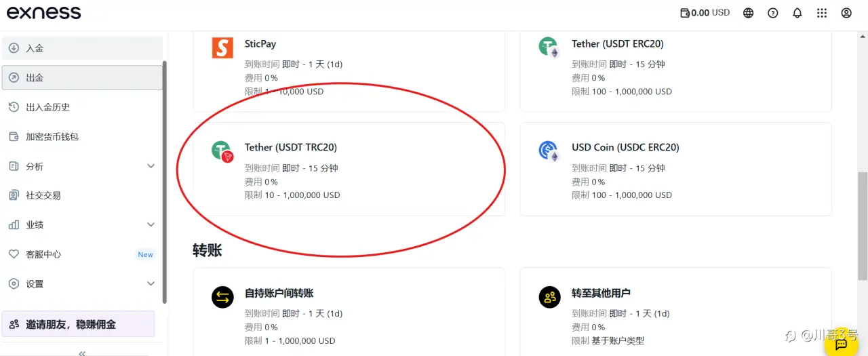Open the help question mark icon
The height and width of the screenshot is (356, 868).
773,13
